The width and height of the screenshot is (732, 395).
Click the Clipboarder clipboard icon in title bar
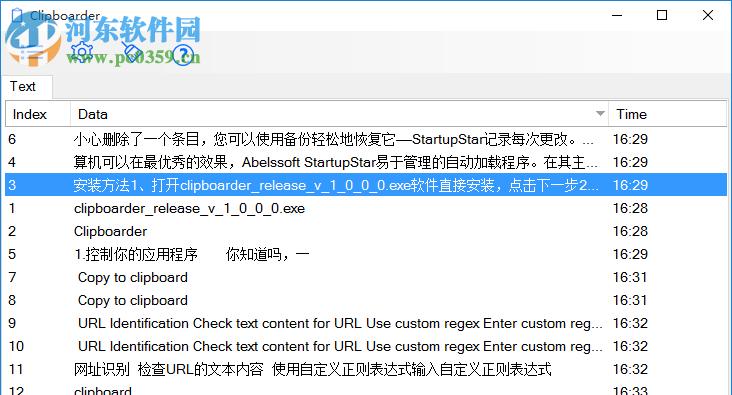(x=17, y=15)
